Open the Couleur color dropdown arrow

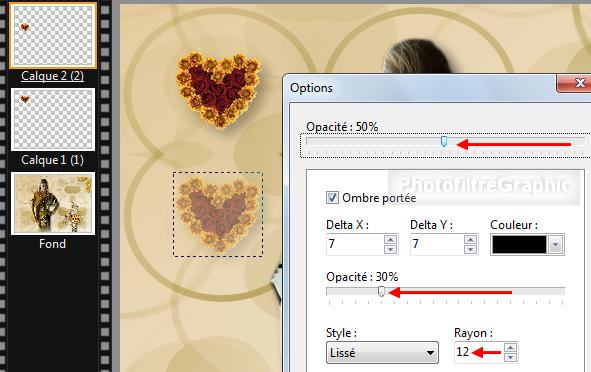click(x=555, y=245)
